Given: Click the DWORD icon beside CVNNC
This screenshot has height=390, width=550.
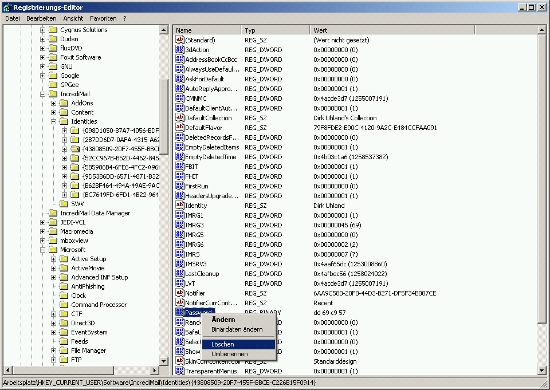Looking at the screenshot, I should (x=180, y=99).
